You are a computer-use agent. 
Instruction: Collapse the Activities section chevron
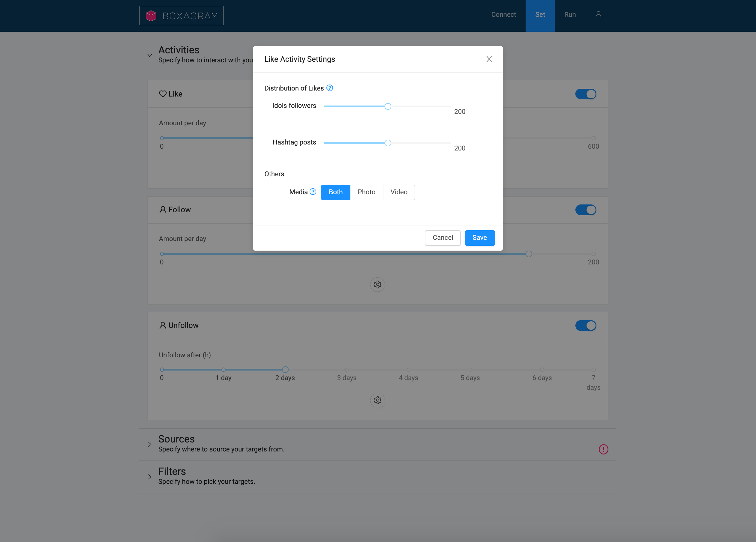coord(150,55)
